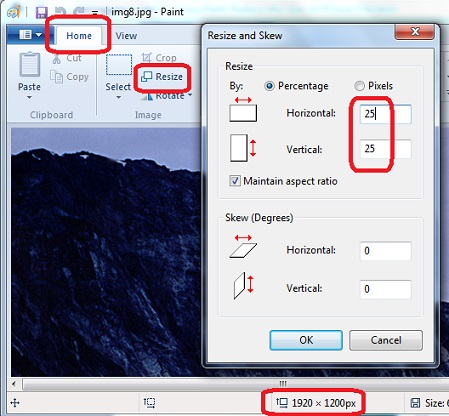Choose the Percentage radio button
Screen dimensions: 449x416
[269, 86]
